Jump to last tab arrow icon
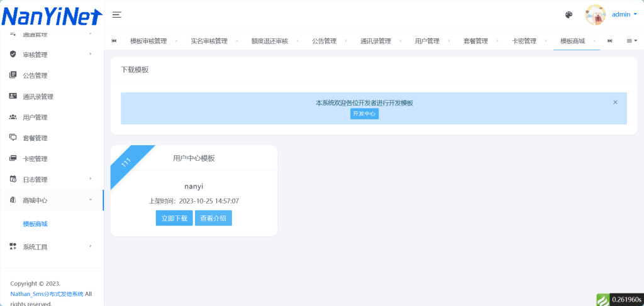This screenshot has width=644, height=306. pyautogui.click(x=610, y=41)
